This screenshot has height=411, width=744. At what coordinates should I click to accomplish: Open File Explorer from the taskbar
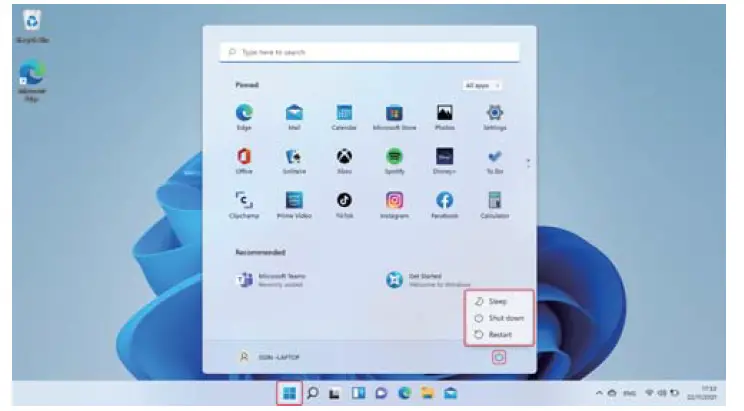(x=428, y=393)
